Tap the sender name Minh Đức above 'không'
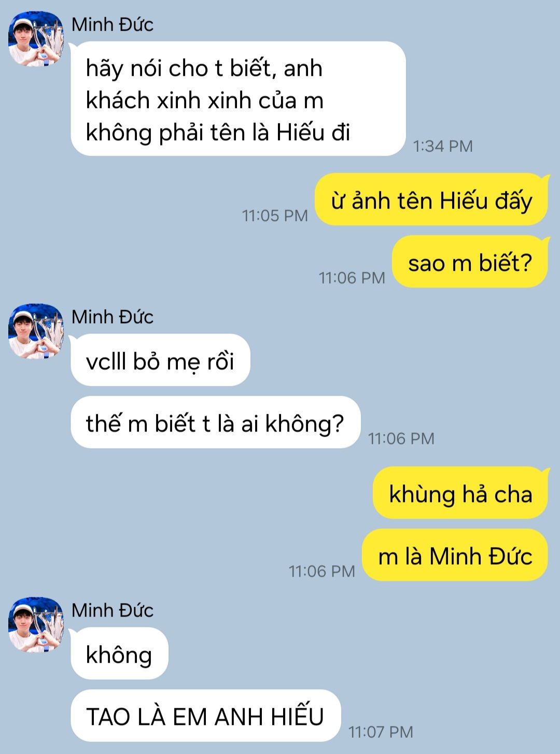The height and width of the screenshot is (754, 560). click(x=113, y=610)
